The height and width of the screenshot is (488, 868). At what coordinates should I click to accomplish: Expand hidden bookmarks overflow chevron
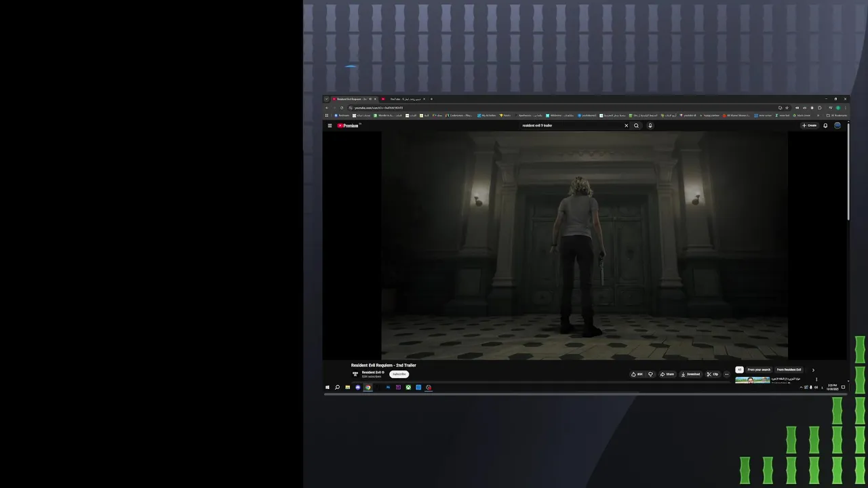pyautogui.click(x=818, y=115)
